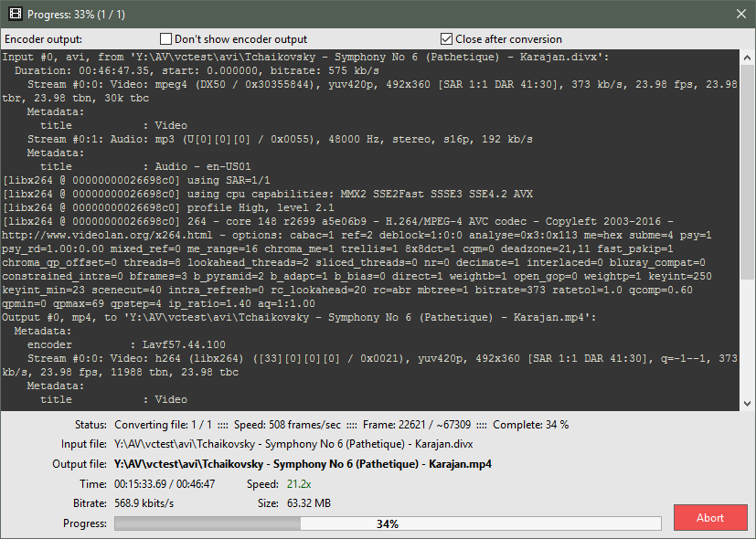The width and height of the screenshot is (756, 539).
Task: Uncheck Close after conversion checkbox
Action: [x=446, y=39]
